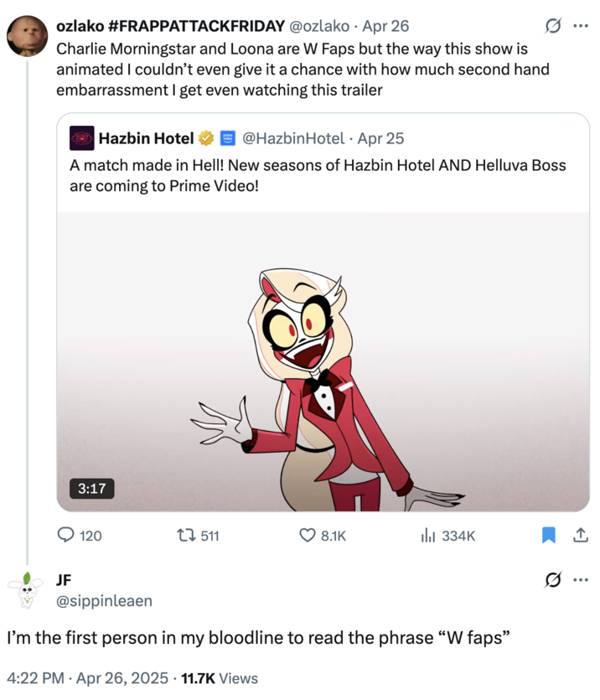Click the Hazbin Hotel gold verified badge
This screenshot has width=600, height=700.
[x=205, y=138]
